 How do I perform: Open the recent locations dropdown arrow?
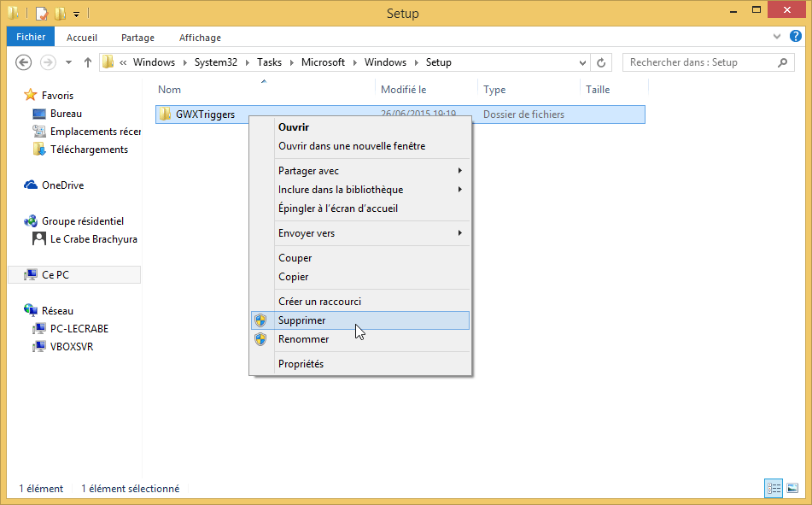pyautogui.click(x=68, y=62)
